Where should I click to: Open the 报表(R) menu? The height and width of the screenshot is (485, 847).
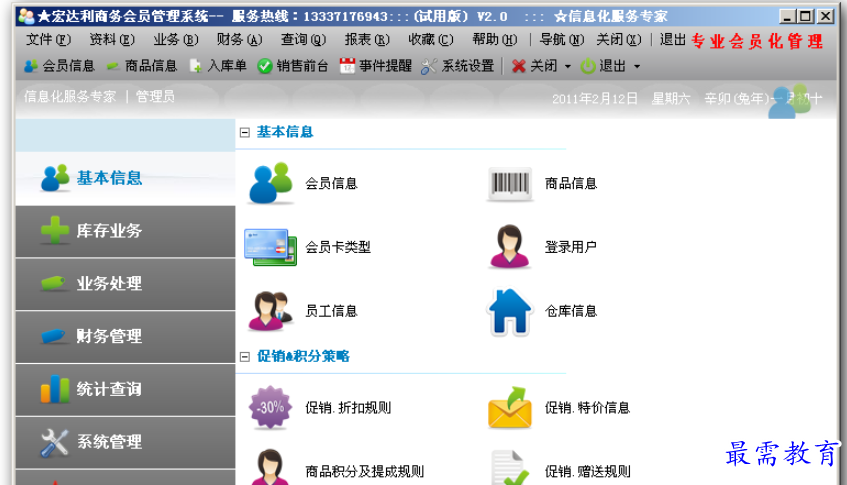click(367, 39)
